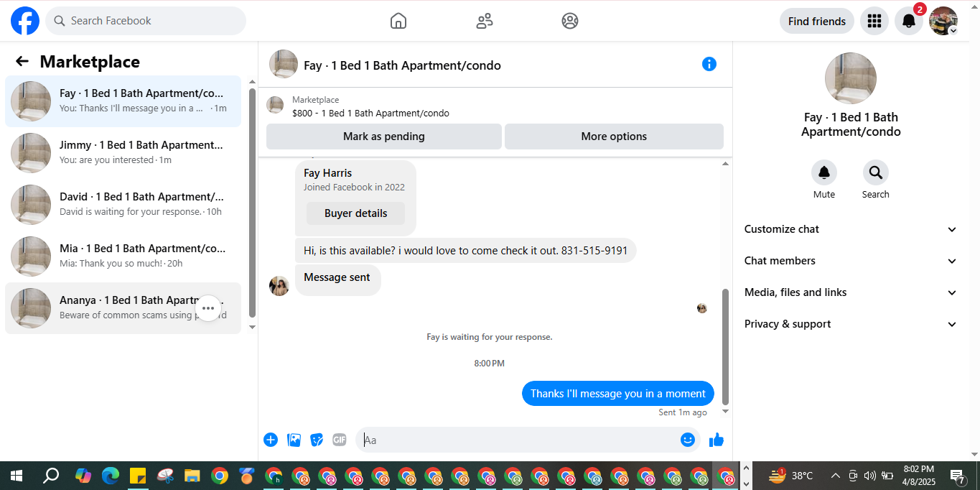Choose an emoji from the smiley icon
The height and width of the screenshot is (490, 980).
pos(688,440)
